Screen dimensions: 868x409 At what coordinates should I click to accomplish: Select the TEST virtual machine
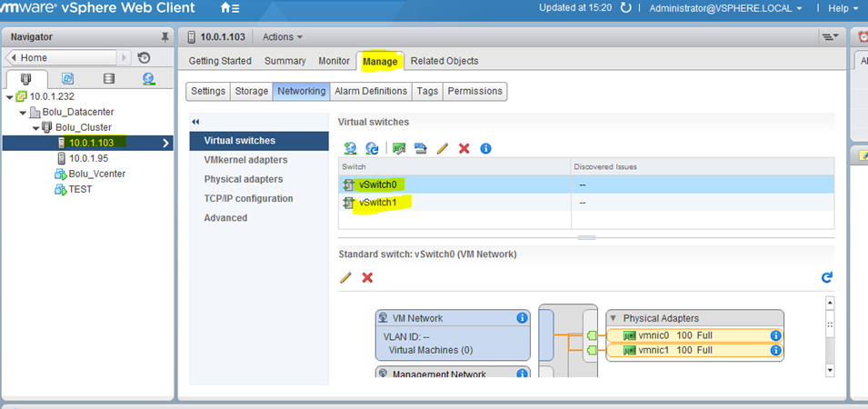point(80,189)
